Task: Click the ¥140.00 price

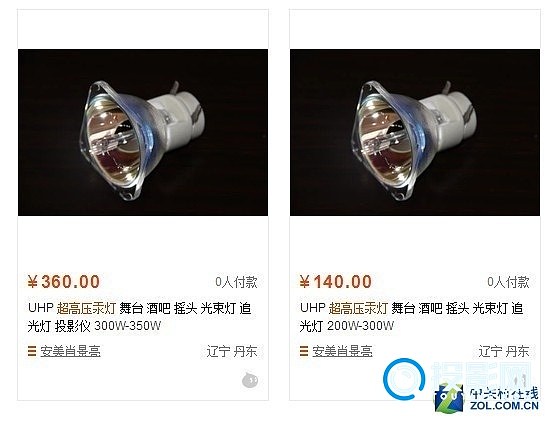Action: [336, 282]
